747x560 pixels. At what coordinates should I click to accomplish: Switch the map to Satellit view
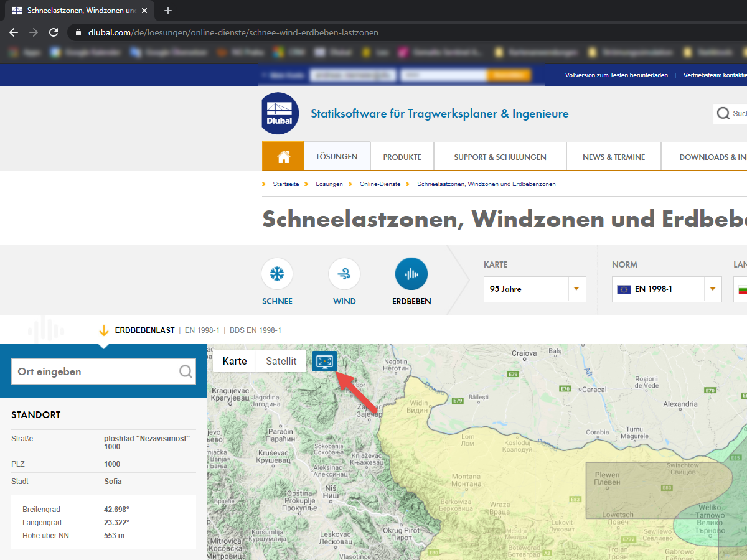click(x=281, y=361)
